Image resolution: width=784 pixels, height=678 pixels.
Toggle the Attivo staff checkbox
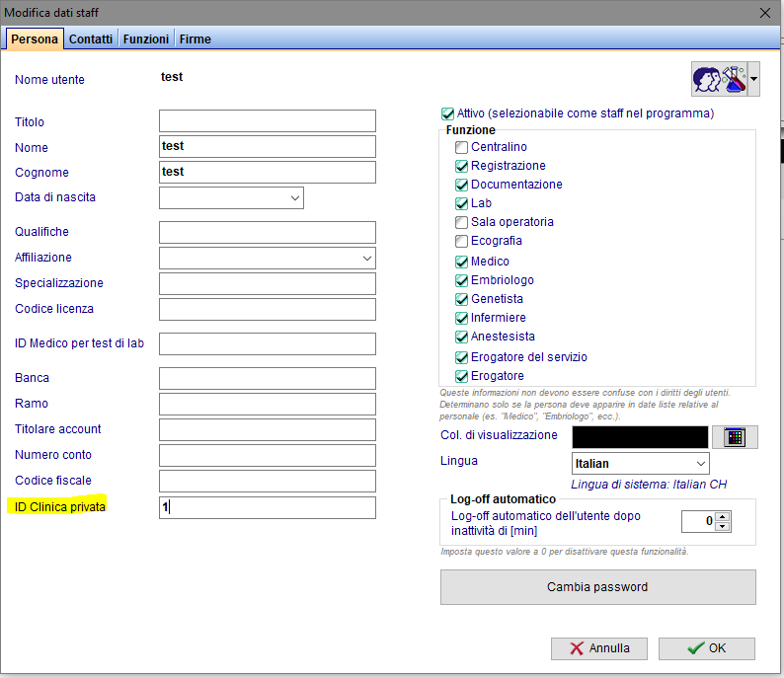[x=447, y=113]
